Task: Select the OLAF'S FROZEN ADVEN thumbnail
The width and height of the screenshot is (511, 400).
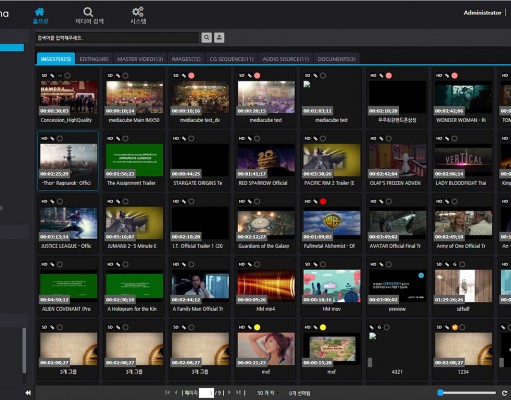Action: click(397, 160)
